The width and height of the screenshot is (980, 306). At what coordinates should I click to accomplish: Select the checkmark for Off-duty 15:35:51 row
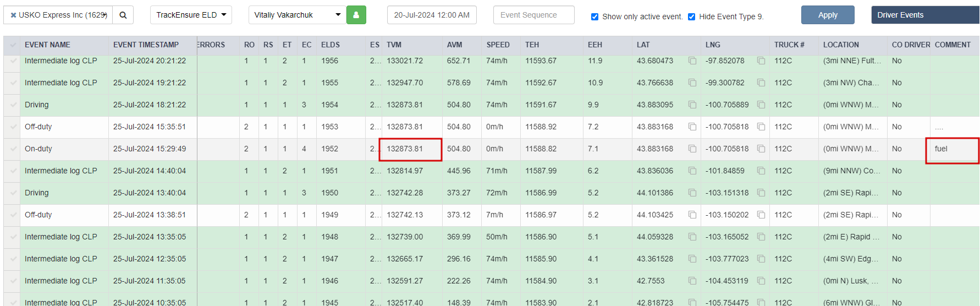pyautogui.click(x=13, y=127)
